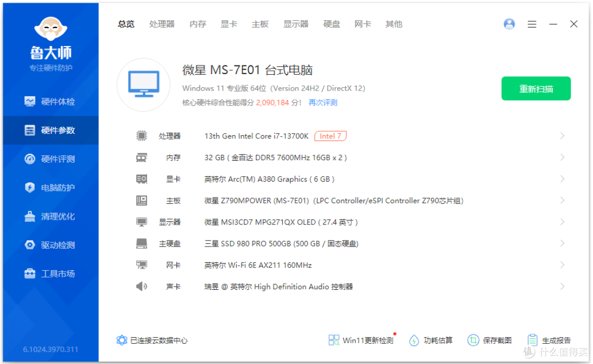Click the 保存截图 crop icon
The height and width of the screenshot is (364, 593).
click(473, 340)
